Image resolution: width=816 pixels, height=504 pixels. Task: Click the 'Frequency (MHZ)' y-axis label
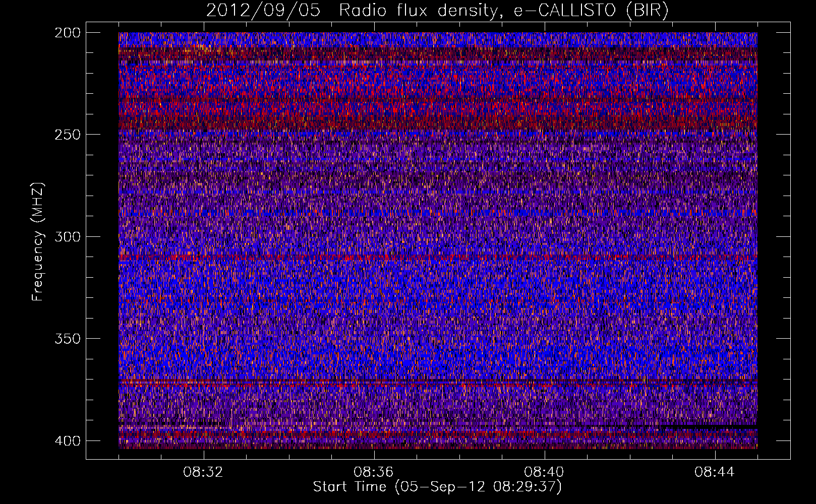(x=38, y=241)
